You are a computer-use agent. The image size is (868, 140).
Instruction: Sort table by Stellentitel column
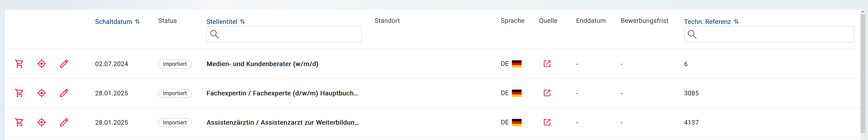click(x=225, y=21)
